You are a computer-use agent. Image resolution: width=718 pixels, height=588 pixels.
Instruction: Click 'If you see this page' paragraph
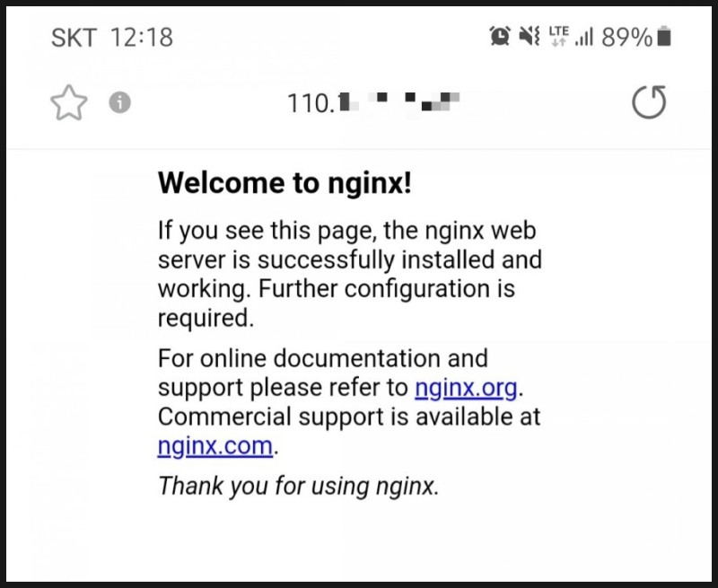pyautogui.click(x=350, y=274)
